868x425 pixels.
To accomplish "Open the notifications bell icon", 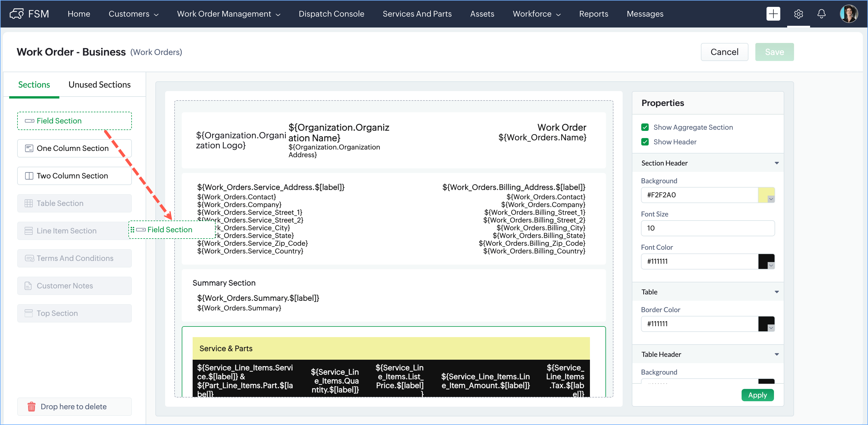I will [x=821, y=14].
